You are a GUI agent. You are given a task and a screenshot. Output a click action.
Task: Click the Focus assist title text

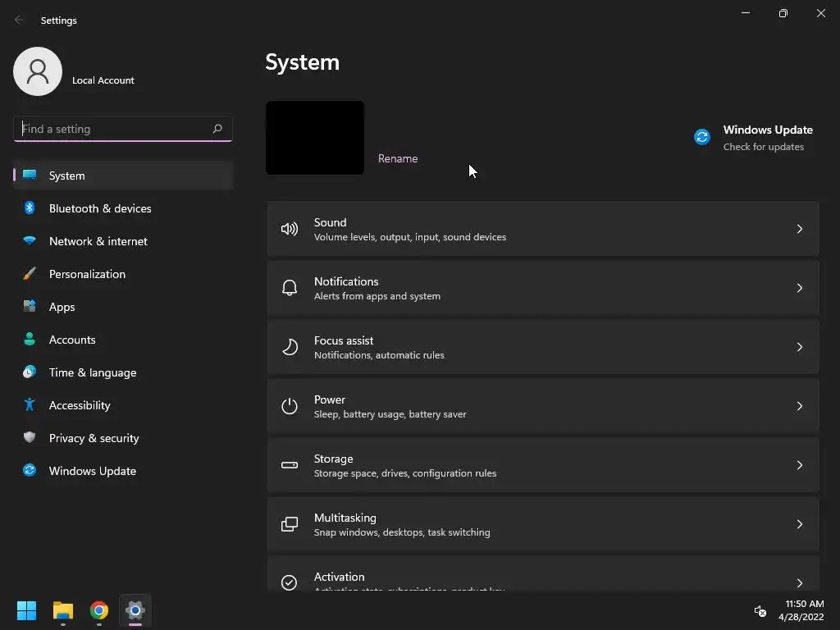coord(344,340)
